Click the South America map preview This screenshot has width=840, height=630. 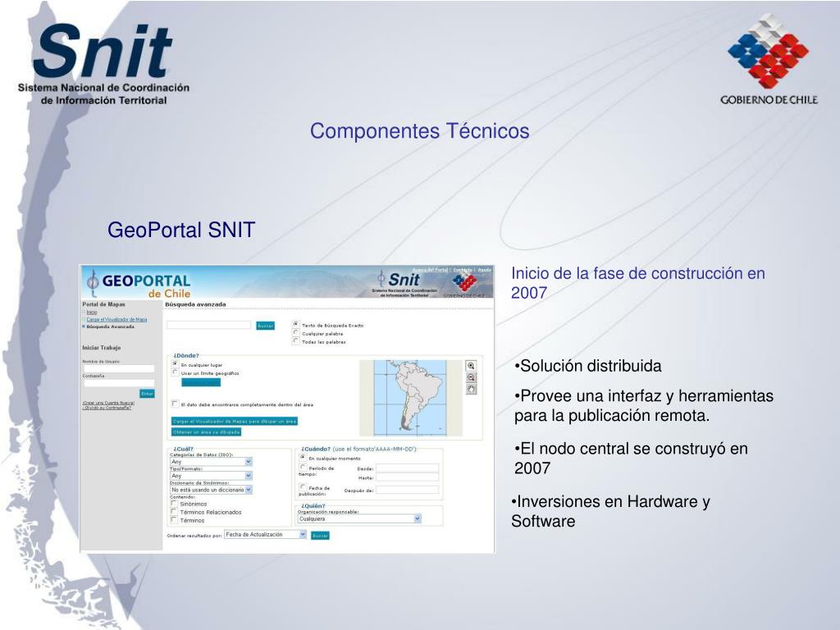tap(410, 398)
